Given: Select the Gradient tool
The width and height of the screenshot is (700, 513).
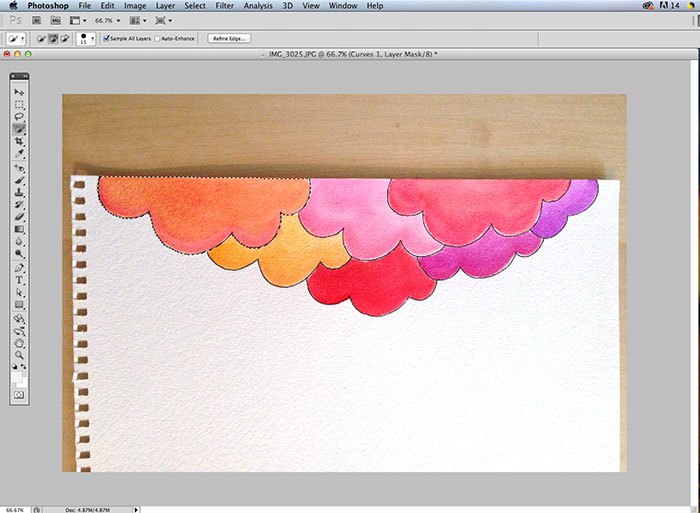Looking at the screenshot, I should coord(19,229).
